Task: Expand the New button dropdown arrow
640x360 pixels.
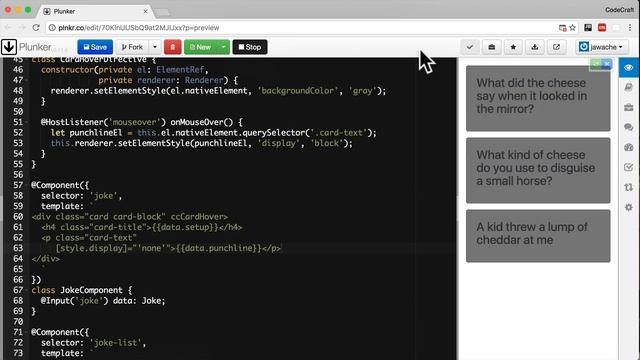Action: pos(223,47)
